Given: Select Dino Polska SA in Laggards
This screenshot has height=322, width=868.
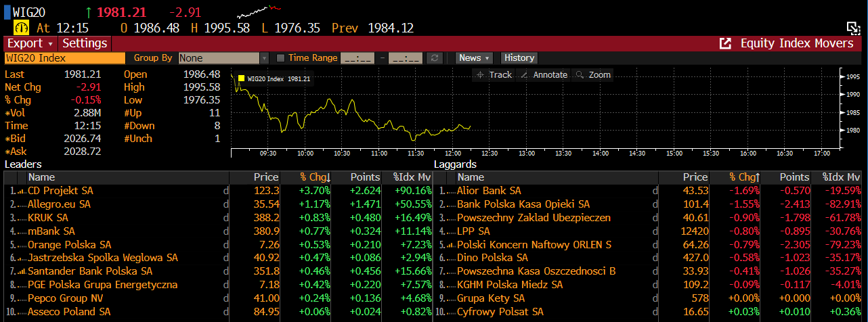Looking at the screenshot, I should [x=492, y=258].
